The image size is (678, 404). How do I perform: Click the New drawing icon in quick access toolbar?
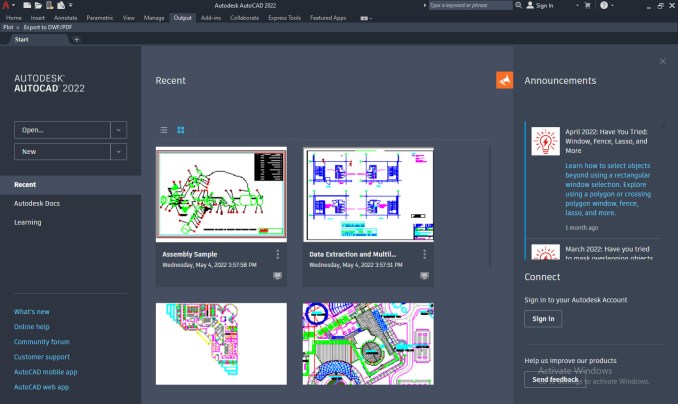coord(27,5)
